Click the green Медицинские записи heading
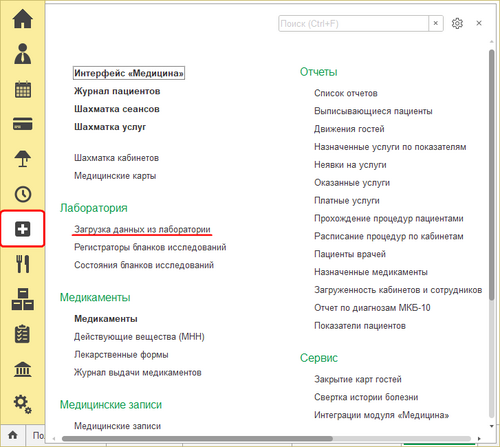The image size is (500, 447). point(111,405)
